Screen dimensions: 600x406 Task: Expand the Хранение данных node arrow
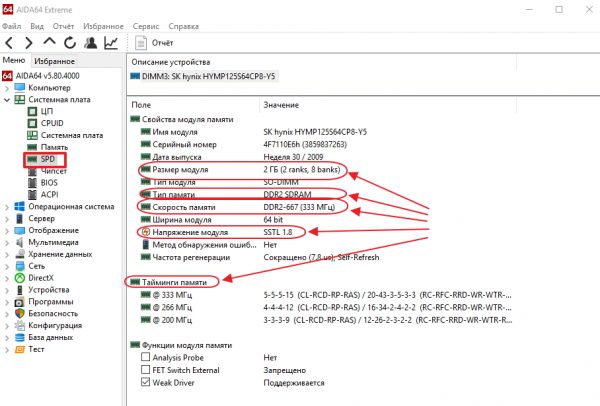point(7,254)
